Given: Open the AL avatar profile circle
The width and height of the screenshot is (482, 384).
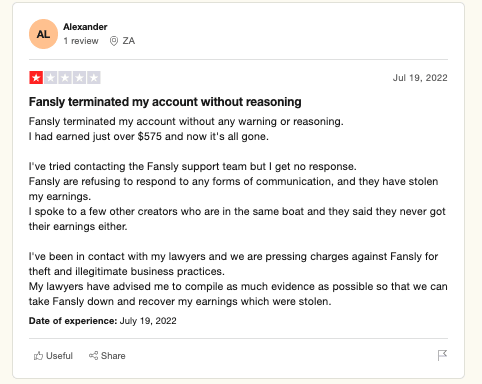Looking at the screenshot, I should (x=43, y=34).
